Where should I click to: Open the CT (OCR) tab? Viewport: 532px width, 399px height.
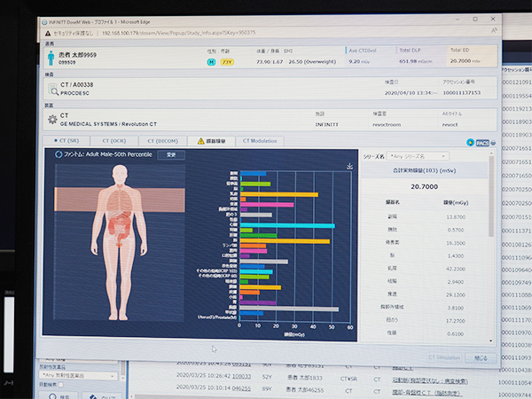[116, 141]
